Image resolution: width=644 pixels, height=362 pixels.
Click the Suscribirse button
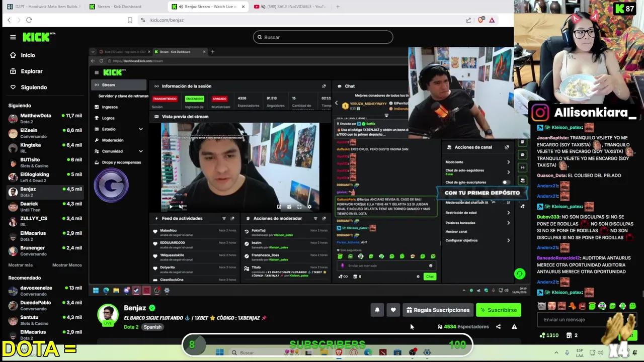point(499,310)
